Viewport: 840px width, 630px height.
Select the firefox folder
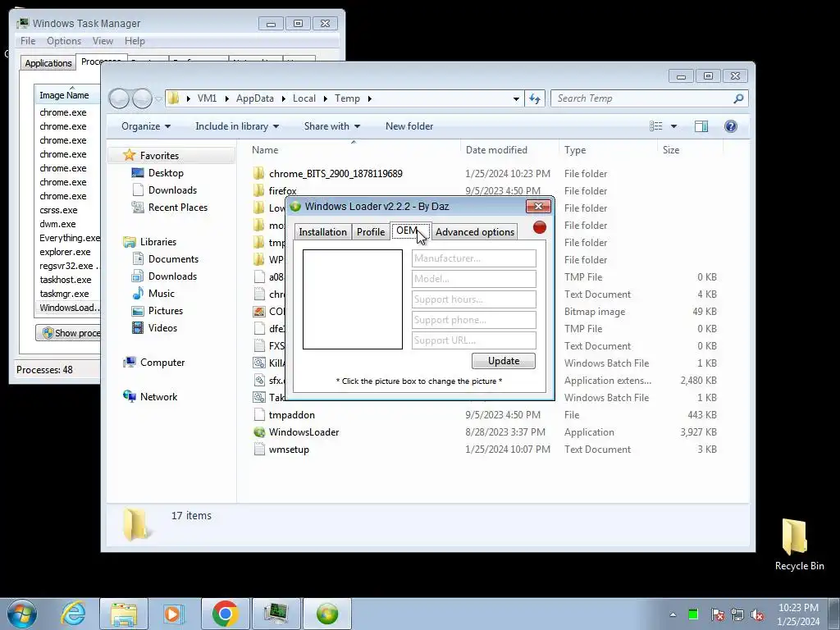(x=282, y=190)
